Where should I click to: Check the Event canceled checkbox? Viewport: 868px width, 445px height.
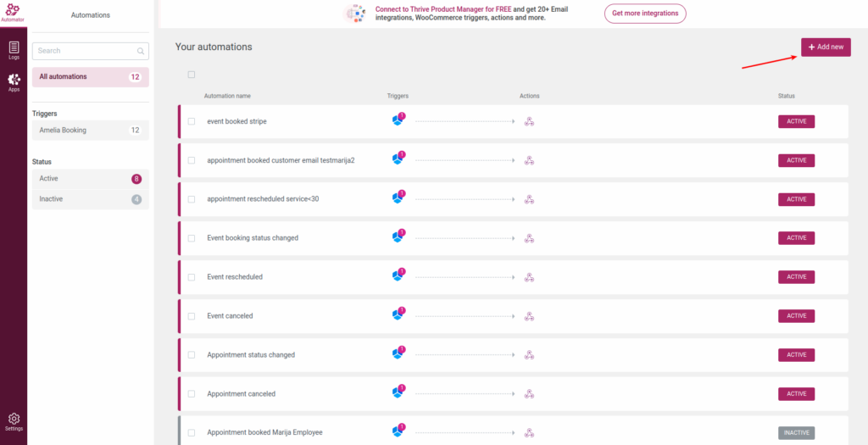(192, 316)
